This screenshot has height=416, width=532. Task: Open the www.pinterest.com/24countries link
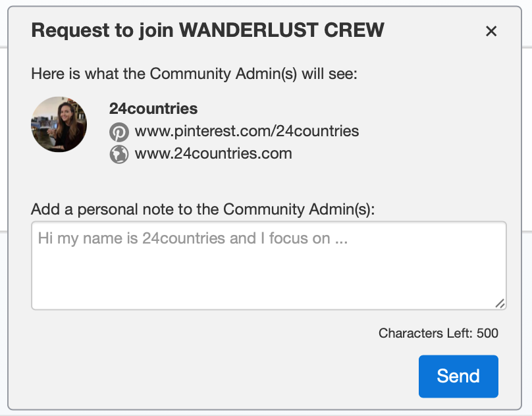[x=247, y=131]
